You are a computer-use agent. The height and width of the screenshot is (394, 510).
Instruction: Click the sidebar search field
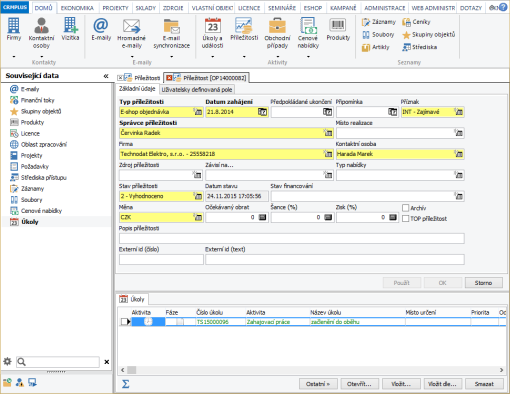tap(58, 362)
